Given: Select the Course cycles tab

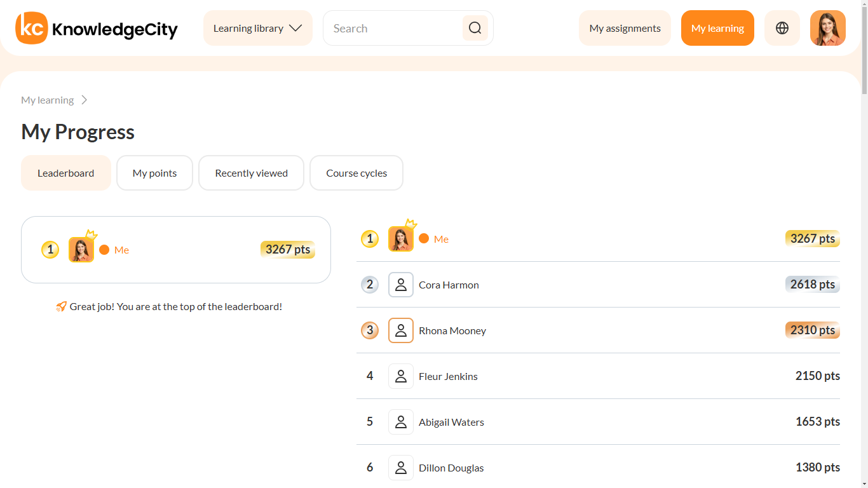Looking at the screenshot, I should tap(356, 173).
